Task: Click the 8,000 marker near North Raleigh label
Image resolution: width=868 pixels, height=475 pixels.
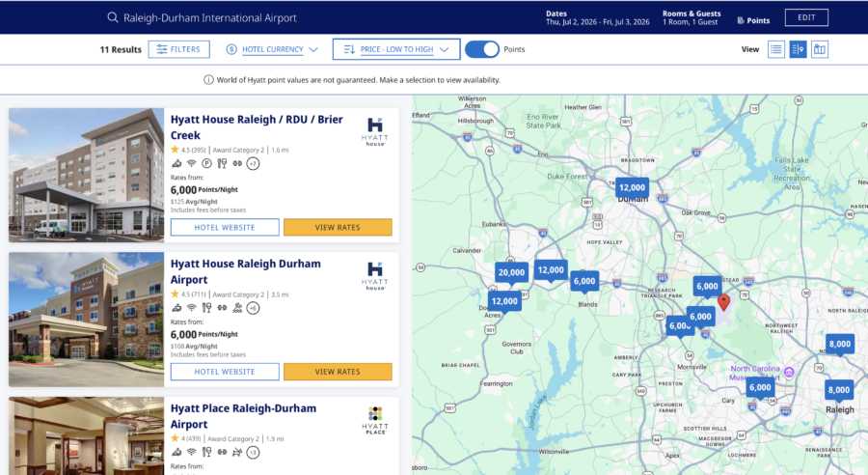Action: (839, 345)
